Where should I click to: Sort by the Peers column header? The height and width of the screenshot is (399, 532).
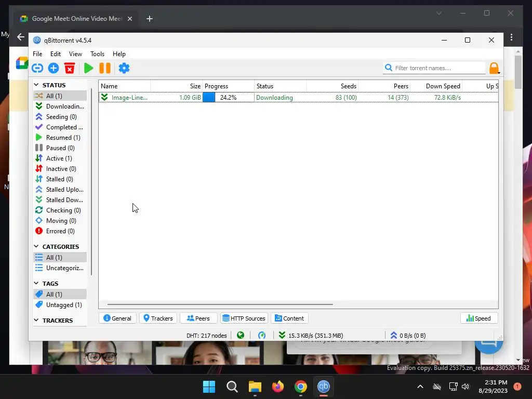(x=384, y=86)
